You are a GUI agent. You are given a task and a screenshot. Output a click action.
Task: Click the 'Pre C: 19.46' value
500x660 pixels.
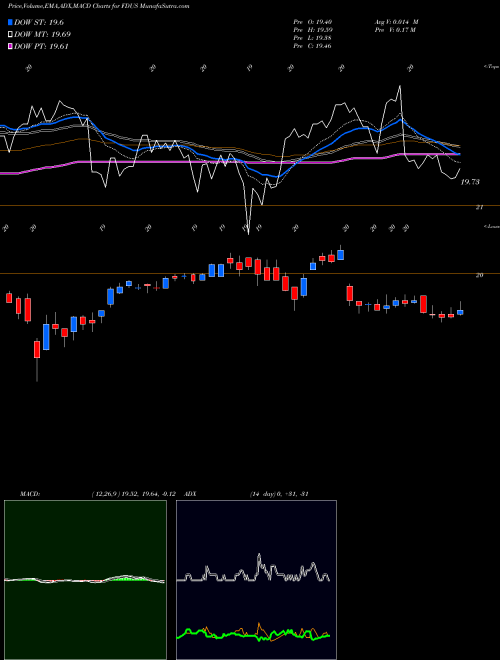[x=312, y=46]
